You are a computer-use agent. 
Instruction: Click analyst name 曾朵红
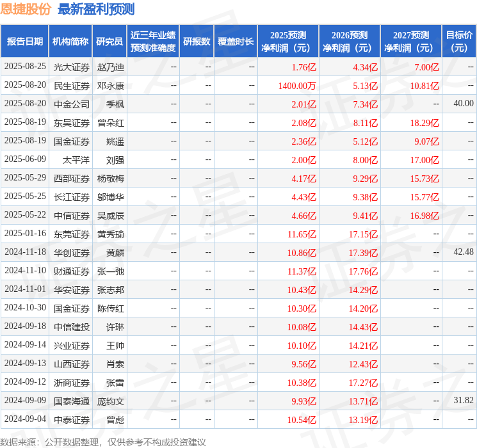tap(110, 123)
